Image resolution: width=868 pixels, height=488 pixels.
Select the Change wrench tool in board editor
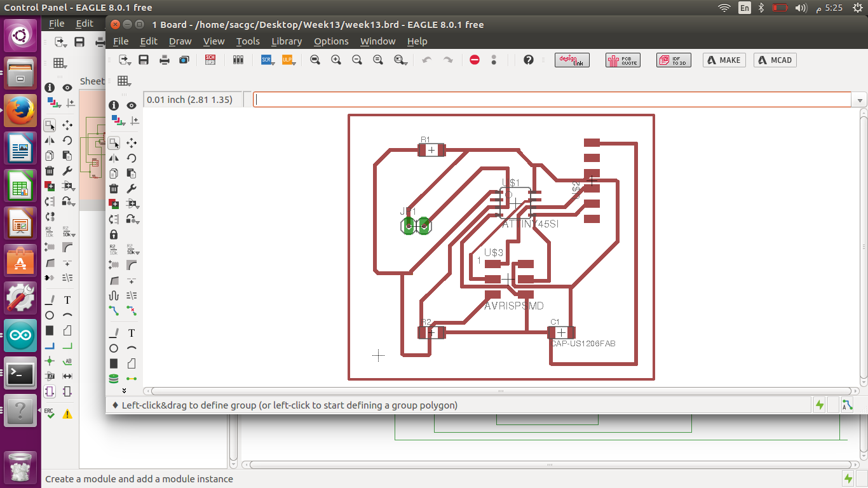pyautogui.click(x=132, y=189)
